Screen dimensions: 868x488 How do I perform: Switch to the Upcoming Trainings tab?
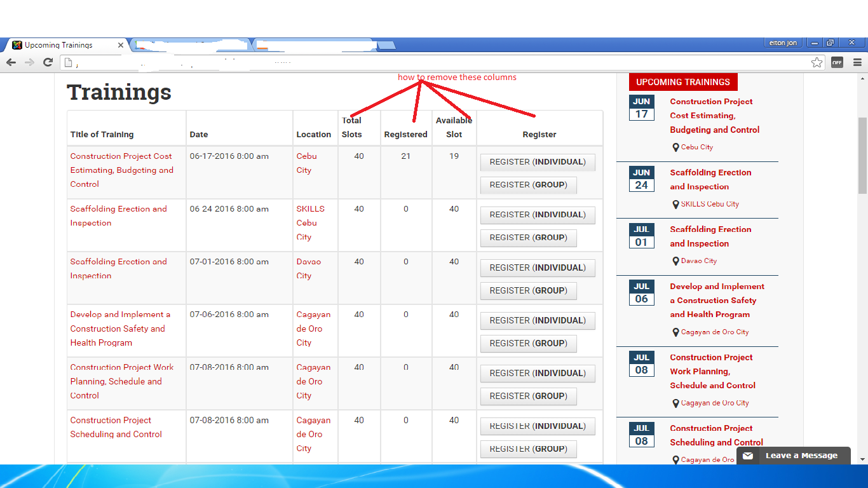[x=60, y=45]
